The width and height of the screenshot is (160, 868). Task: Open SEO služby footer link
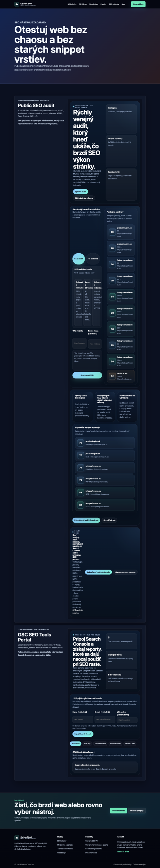(x=62, y=841)
